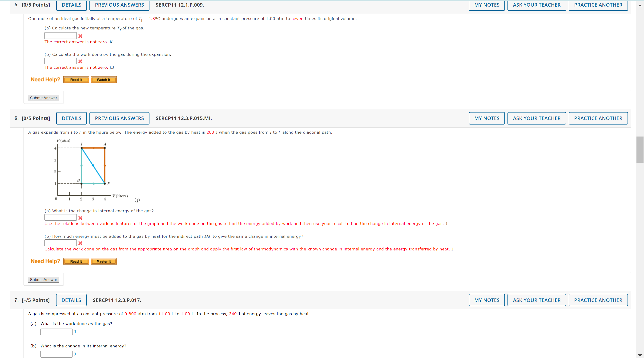Submit Answer for question 5
The height and width of the screenshot is (358, 644).
44,98
